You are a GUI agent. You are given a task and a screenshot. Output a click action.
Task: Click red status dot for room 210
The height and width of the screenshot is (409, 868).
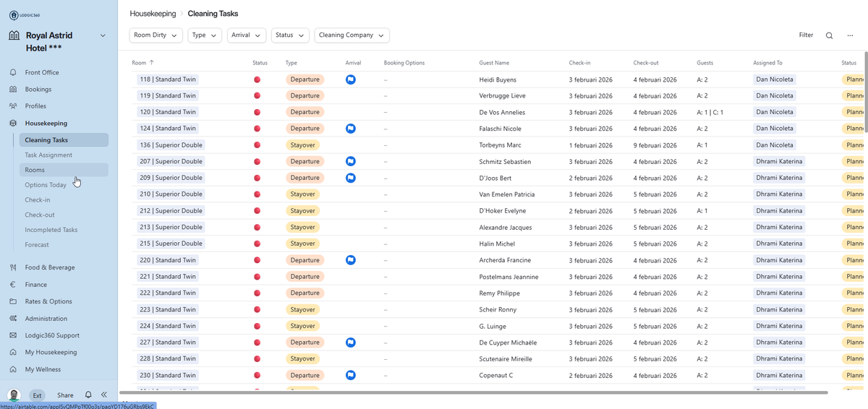pyautogui.click(x=257, y=194)
